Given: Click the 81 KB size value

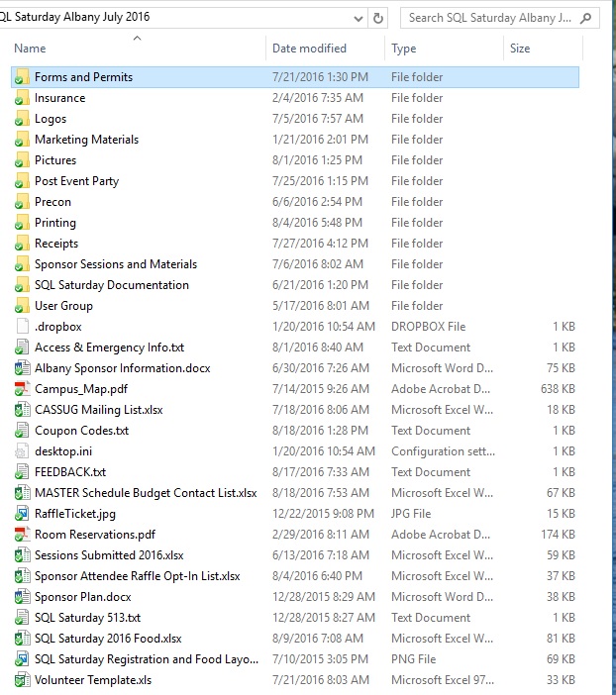Looking at the screenshot, I should point(561,639).
